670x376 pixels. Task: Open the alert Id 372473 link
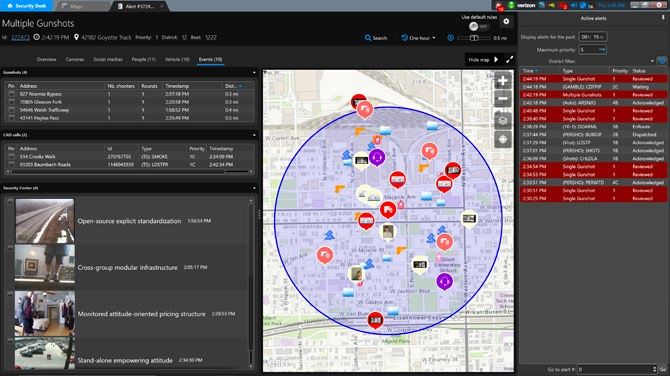pyautogui.click(x=20, y=38)
